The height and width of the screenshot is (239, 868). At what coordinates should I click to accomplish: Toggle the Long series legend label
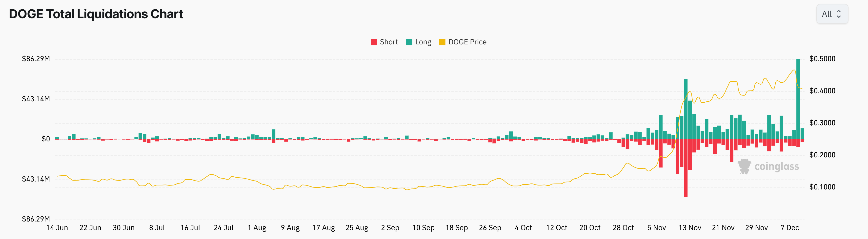coord(423,42)
